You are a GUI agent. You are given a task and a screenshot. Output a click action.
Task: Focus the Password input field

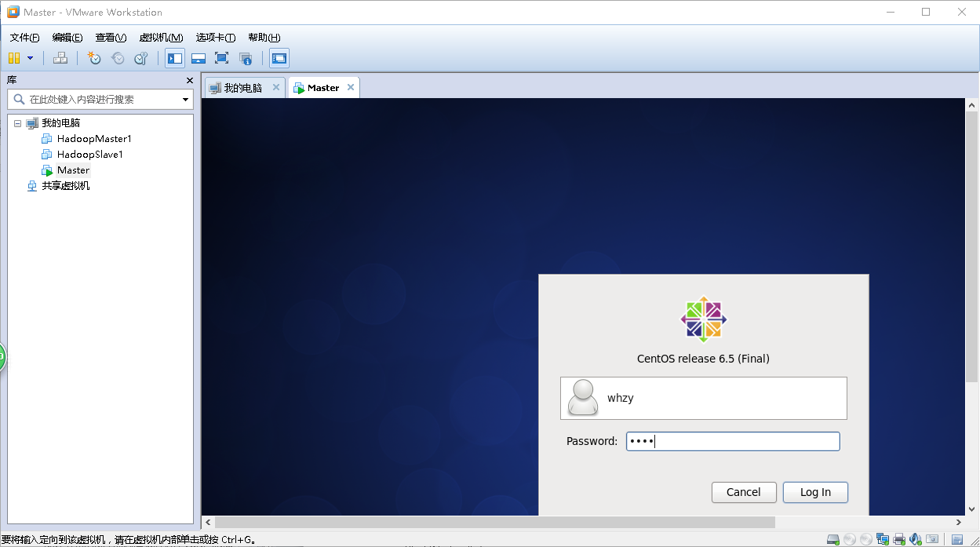[733, 441]
